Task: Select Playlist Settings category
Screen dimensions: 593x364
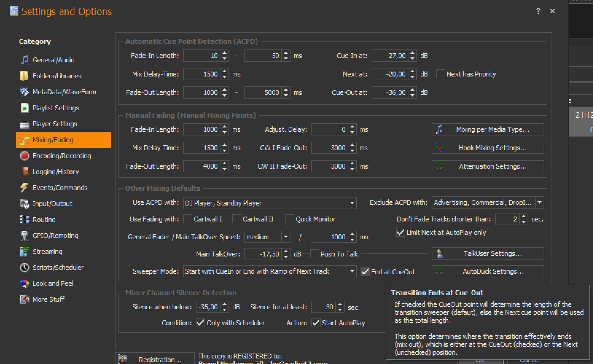Action: coord(56,108)
